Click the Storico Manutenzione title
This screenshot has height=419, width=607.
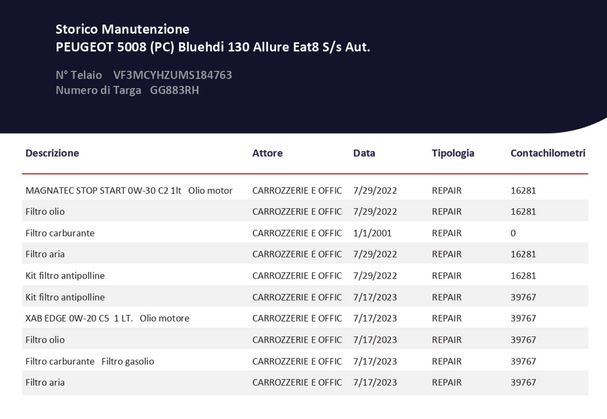coord(122,29)
